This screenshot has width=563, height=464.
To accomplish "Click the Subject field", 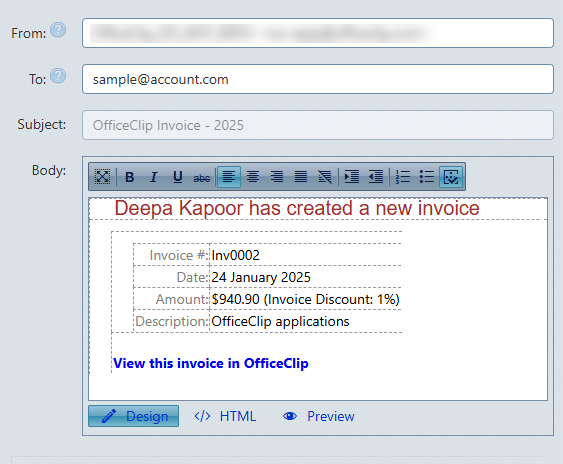I will pyautogui.click(x=318, y=125).
